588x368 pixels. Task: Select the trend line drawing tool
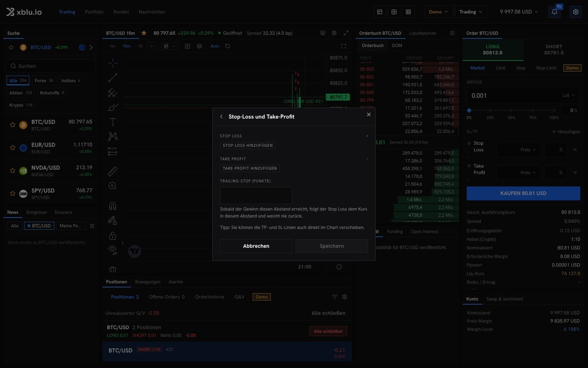point(113,78)
